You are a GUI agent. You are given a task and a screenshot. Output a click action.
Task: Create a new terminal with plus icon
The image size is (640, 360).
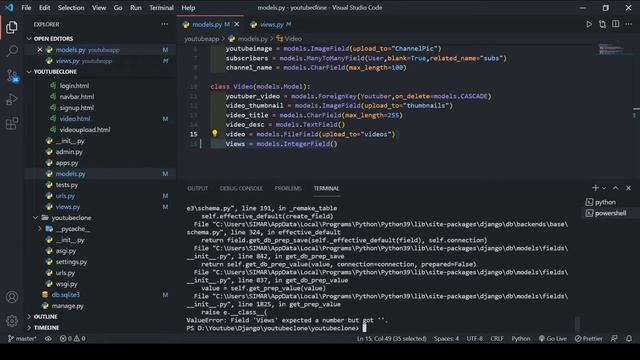pyautogui.click(x=595, y=188)
